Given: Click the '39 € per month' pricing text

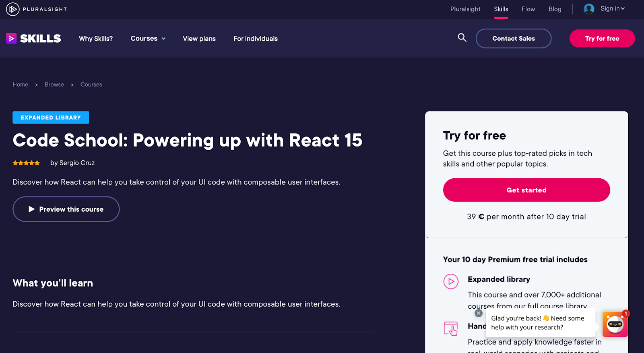Looking at the screenshot, I should [x=526, y=217].
